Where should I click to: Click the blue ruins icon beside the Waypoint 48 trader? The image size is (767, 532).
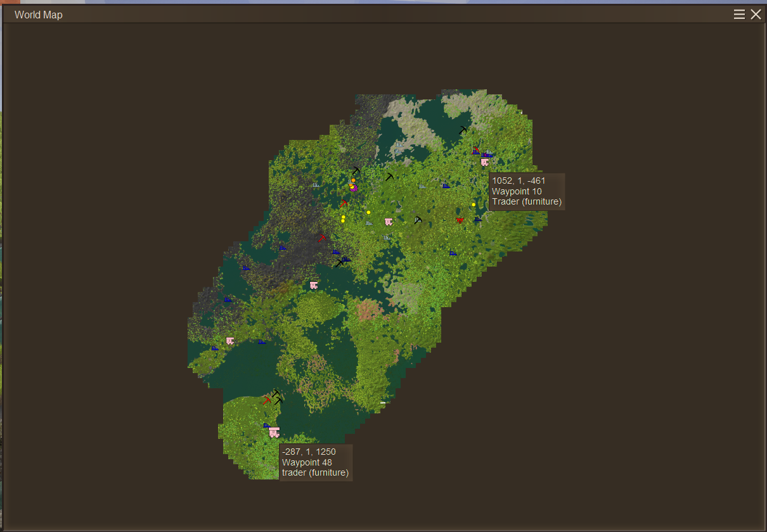266,425
